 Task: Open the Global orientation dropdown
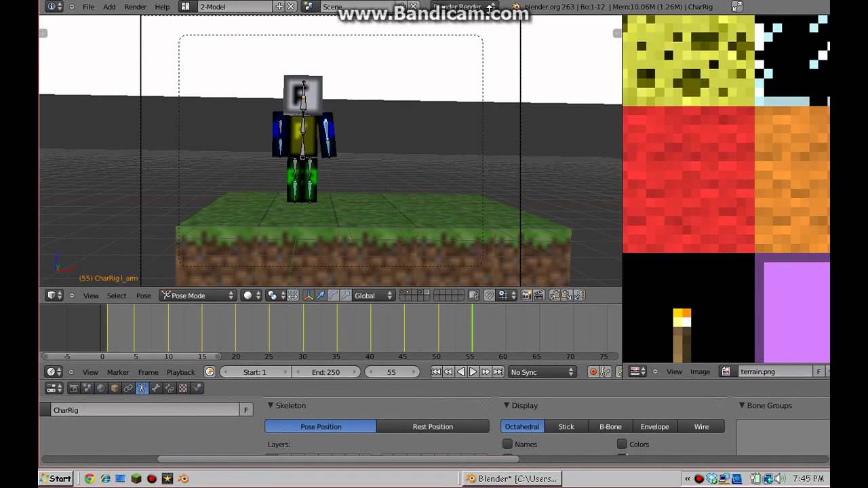click(x=374, y=296)
